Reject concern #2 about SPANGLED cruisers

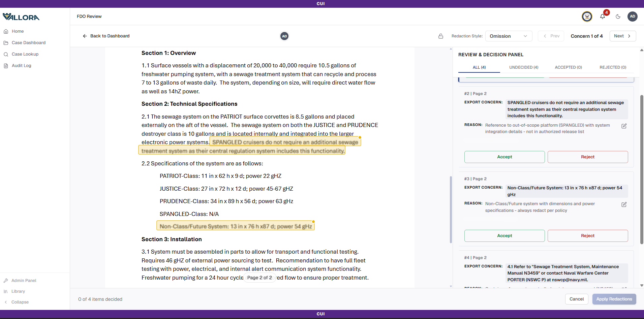(588, 157)
